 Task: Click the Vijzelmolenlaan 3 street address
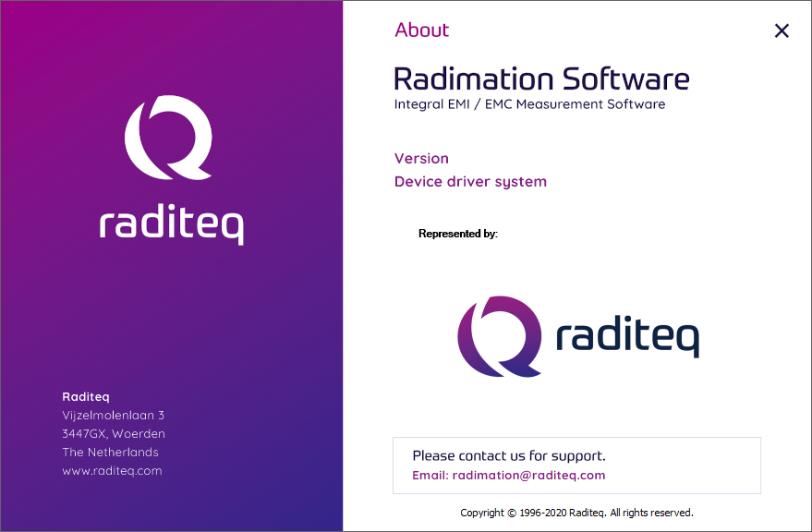113,415
